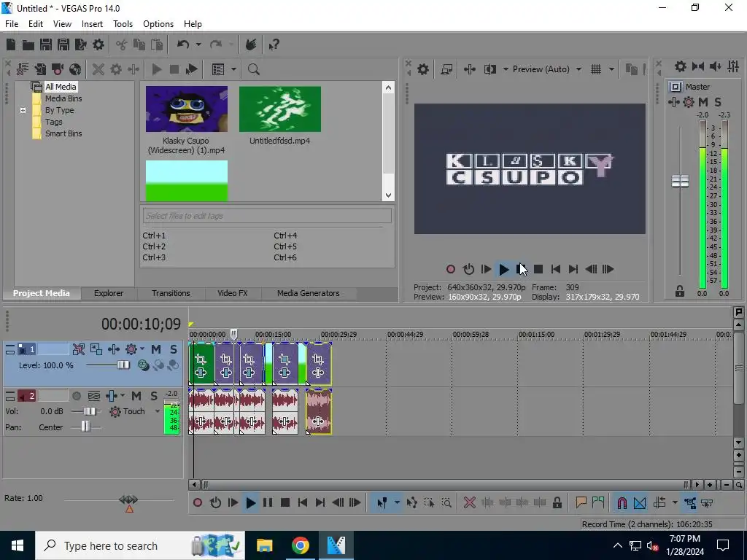Open Project Properties gear in the main toolbar
The image size is (747, 560).
click(x=98, y=44)
